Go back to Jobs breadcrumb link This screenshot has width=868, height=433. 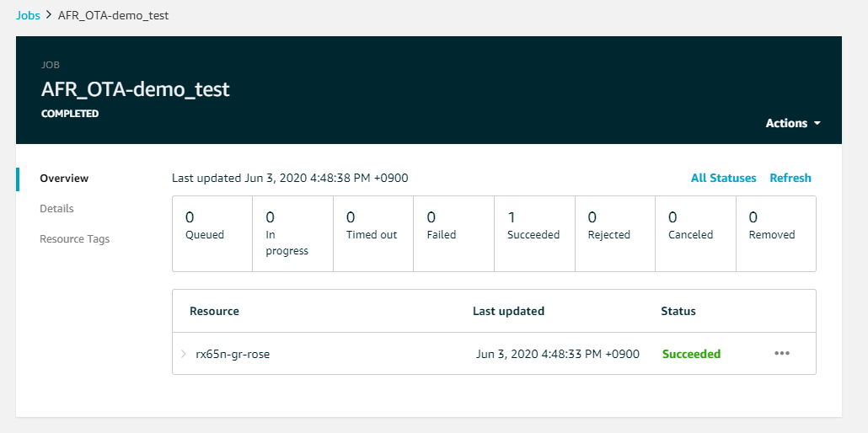tap(28, 15)
